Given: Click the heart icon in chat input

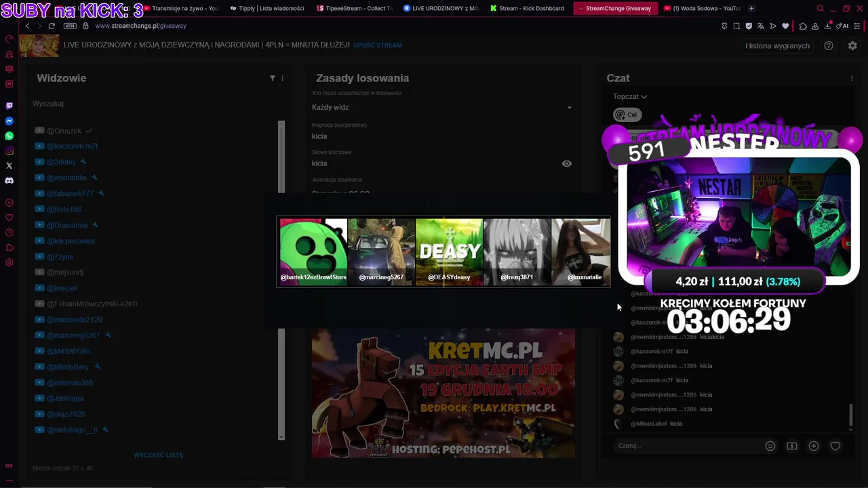Looking at the screenshot, I should click(835, 446).
